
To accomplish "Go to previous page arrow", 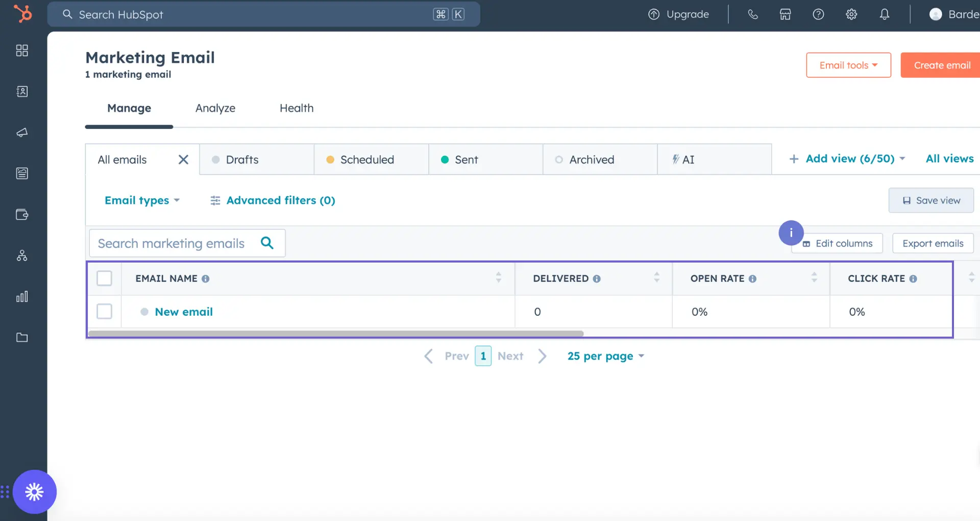I will tap(429, 356).
